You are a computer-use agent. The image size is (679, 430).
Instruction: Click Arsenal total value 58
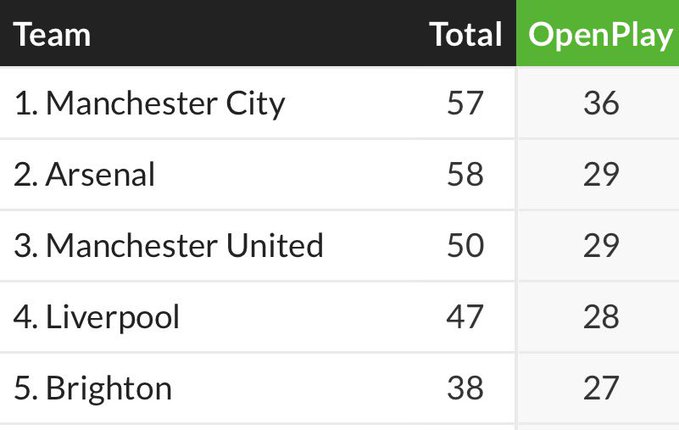coord(465,175)
